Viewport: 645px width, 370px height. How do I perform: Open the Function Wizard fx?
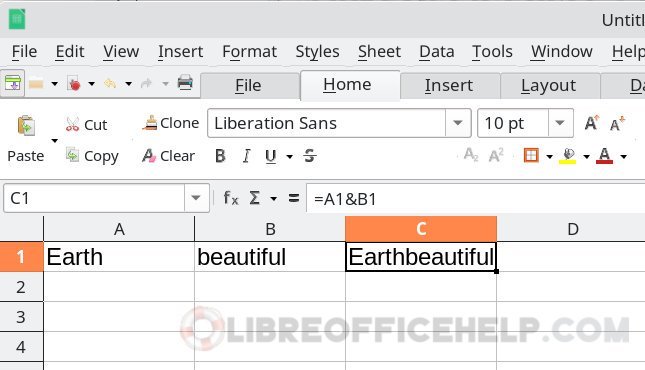pos(231,198)
